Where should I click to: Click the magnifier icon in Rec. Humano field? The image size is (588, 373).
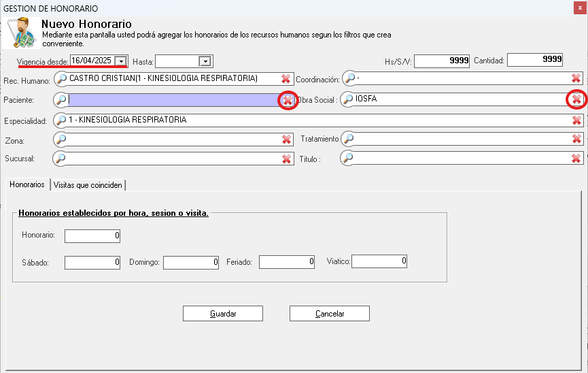point(61,79)
